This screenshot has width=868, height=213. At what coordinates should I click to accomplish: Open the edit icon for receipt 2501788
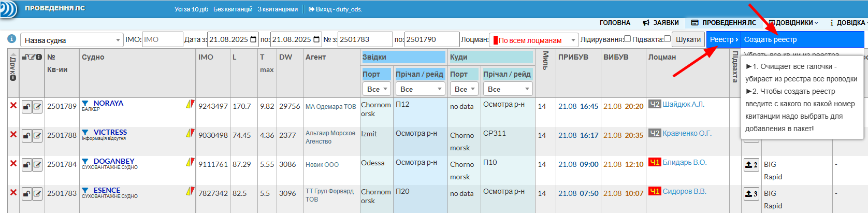pyautogui.click(x=37, y=136)
